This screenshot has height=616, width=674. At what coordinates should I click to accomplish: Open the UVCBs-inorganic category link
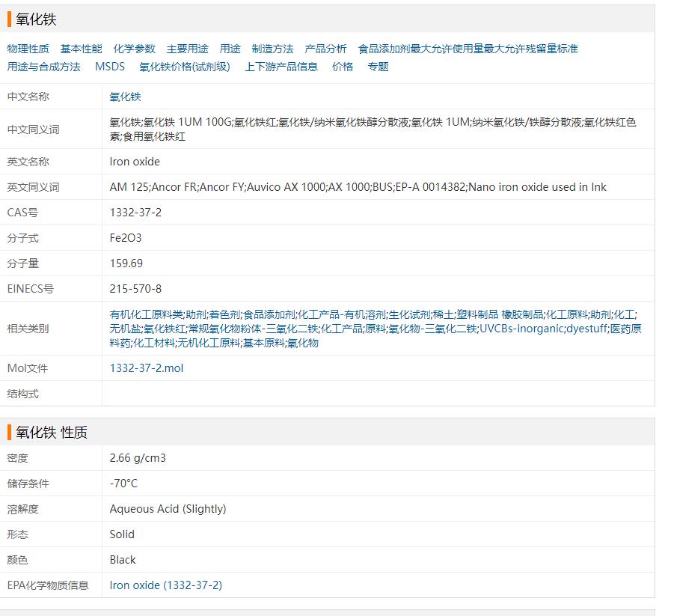pos(521,329)
